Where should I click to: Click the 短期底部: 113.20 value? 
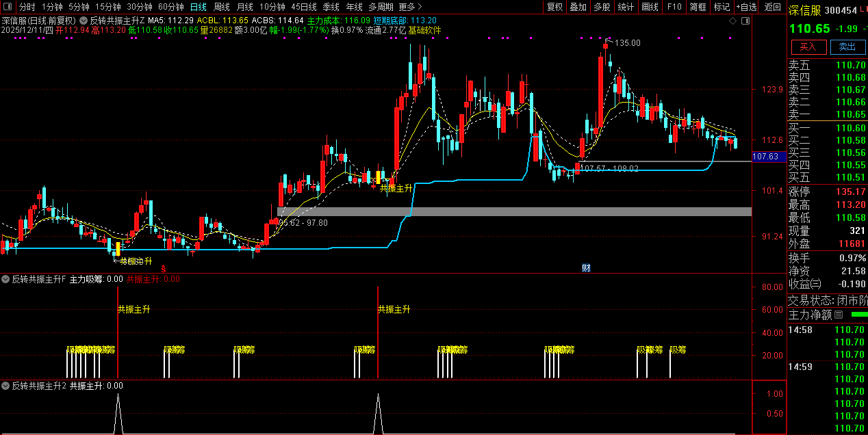tap(405, 21)
